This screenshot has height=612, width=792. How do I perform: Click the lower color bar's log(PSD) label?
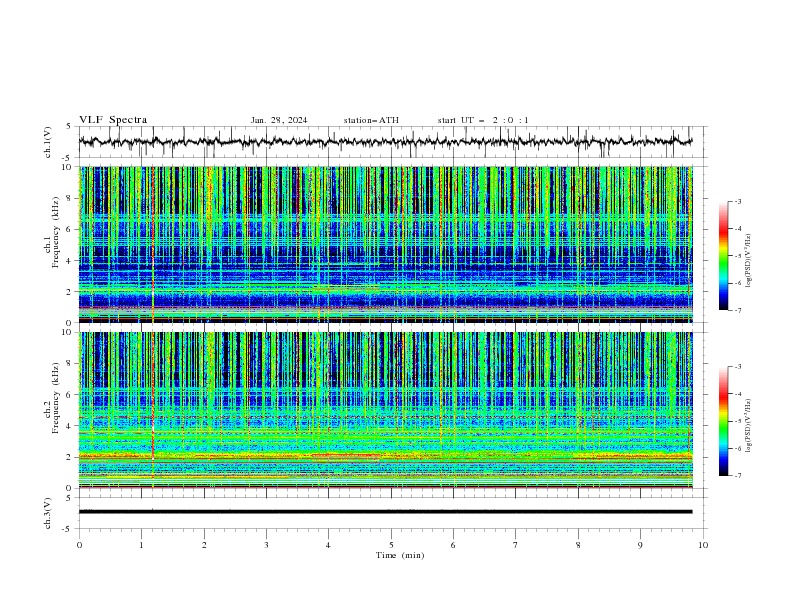[x=748, y=426]
